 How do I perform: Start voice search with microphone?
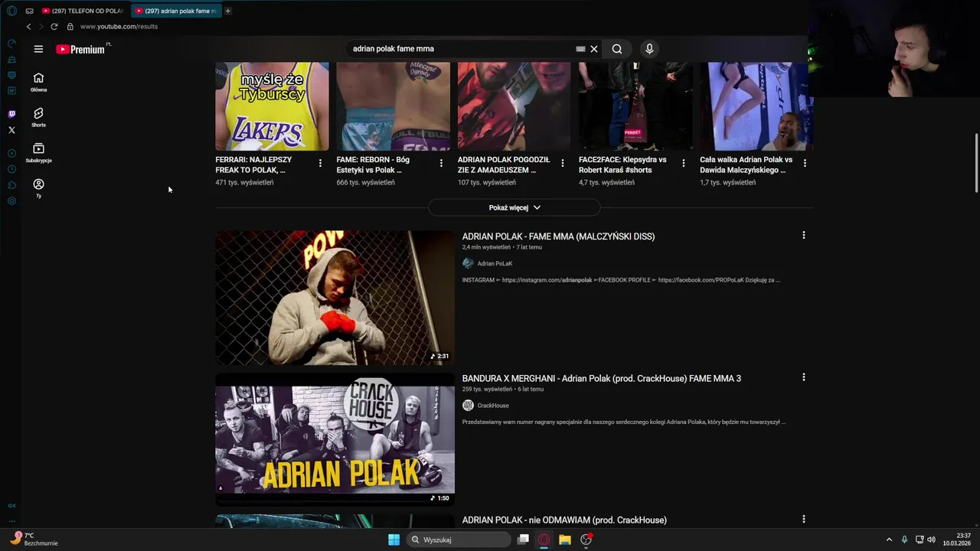(x=649, y=49)
